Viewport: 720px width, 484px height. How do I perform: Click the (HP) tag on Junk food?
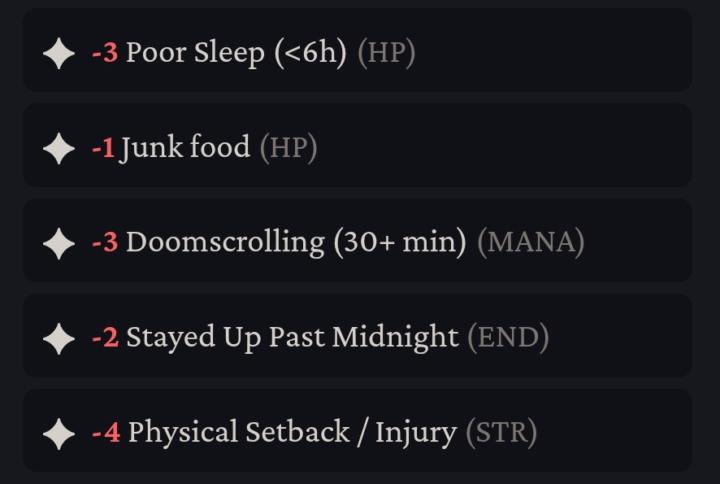coord(288,148)
